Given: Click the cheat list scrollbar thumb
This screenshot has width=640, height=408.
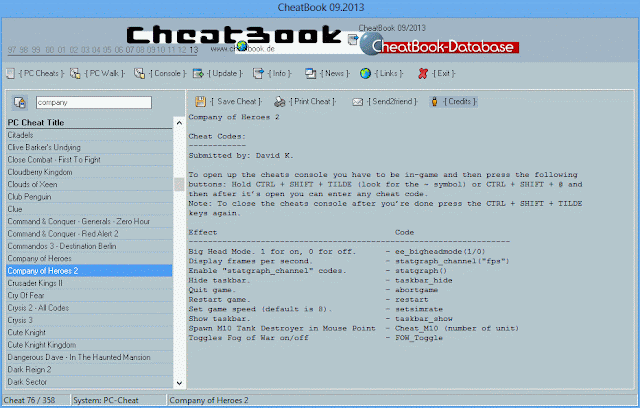Looking at the screenshot, I should tap(179, 184).
